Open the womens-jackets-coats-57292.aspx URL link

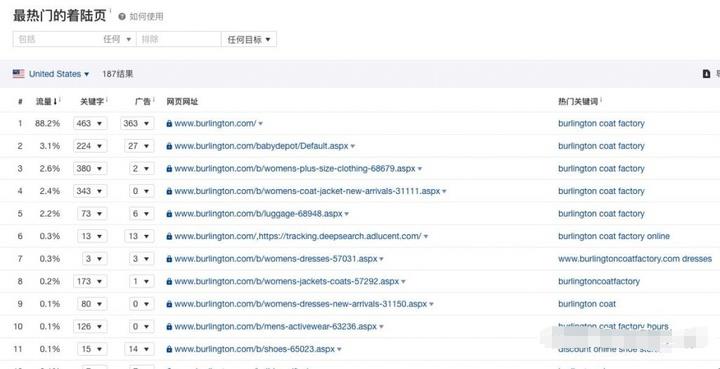[287, 281]
